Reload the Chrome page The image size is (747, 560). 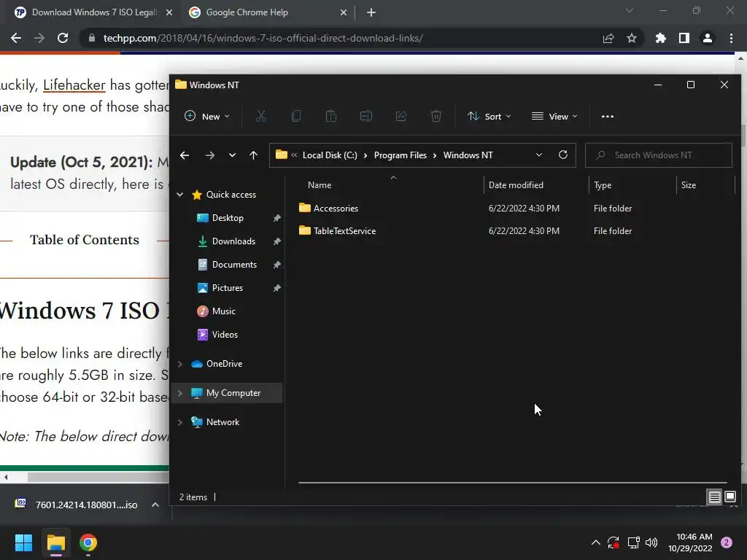point(63,38)
